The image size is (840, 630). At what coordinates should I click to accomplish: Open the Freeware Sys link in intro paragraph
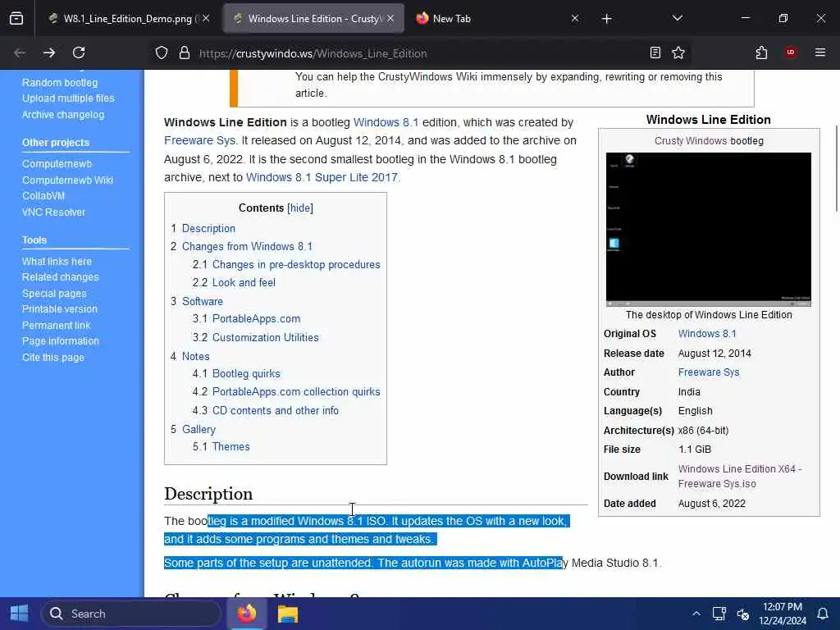point(200,140)
